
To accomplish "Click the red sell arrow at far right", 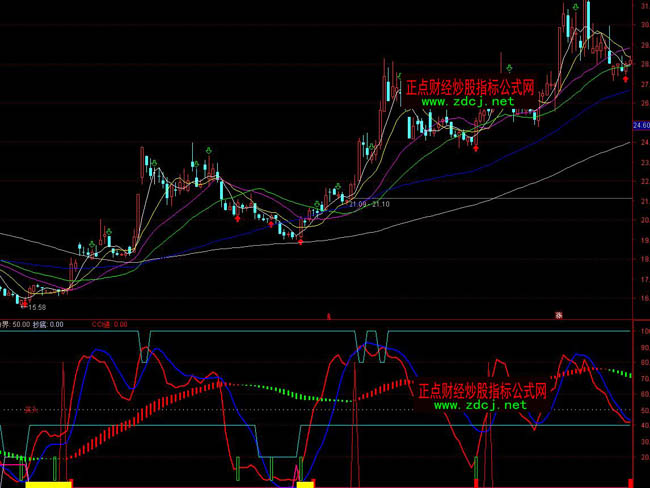I will pyautogui.click(x=626, y=77).
